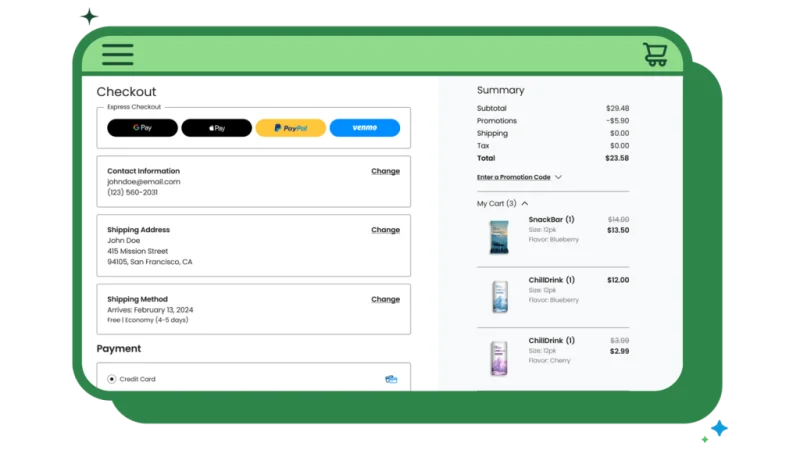Open the shopping cart icon
Screen dimensions: 800x450
(655, 54)
